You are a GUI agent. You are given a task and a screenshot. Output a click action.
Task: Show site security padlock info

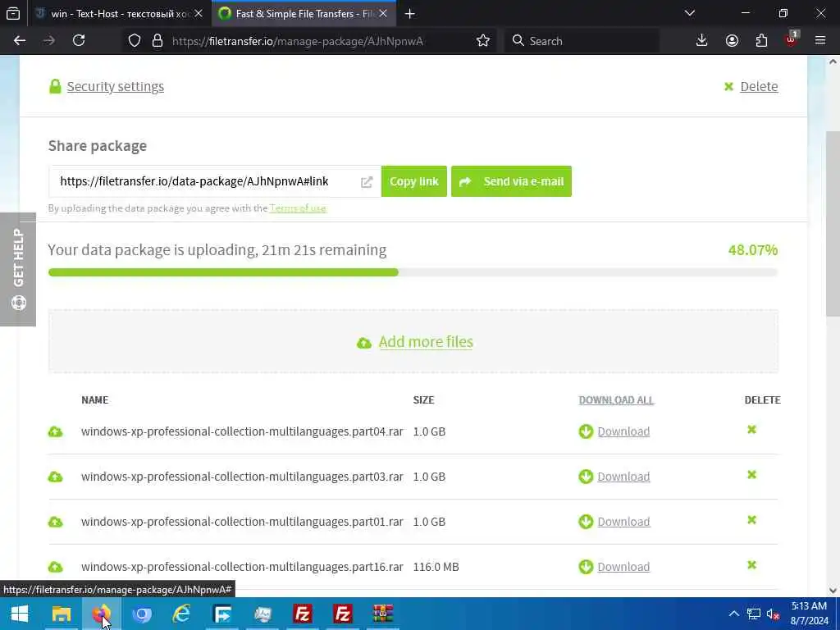[x=157, y=41]
